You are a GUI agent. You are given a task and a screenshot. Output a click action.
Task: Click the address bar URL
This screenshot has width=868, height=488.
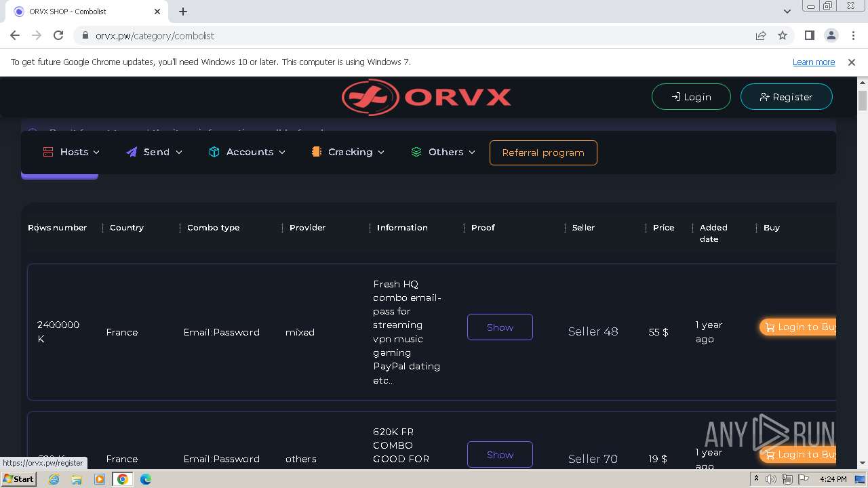155,36
